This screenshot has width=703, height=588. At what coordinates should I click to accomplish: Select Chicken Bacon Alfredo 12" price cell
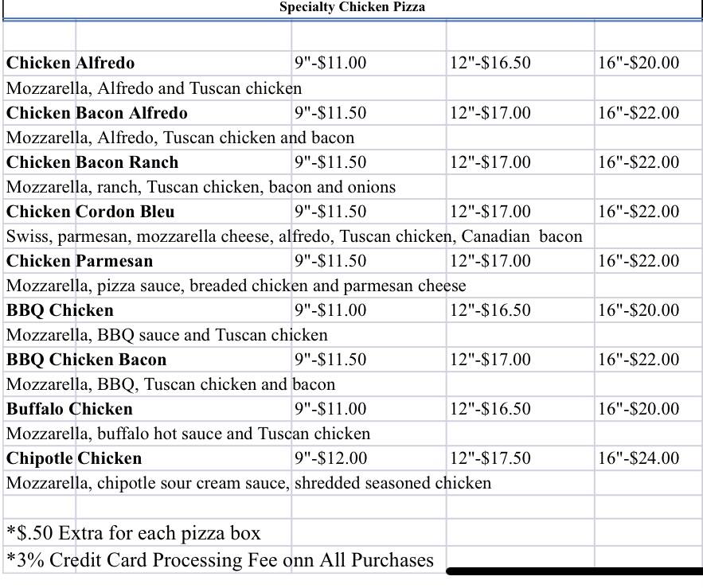click(x=490, y=112)
